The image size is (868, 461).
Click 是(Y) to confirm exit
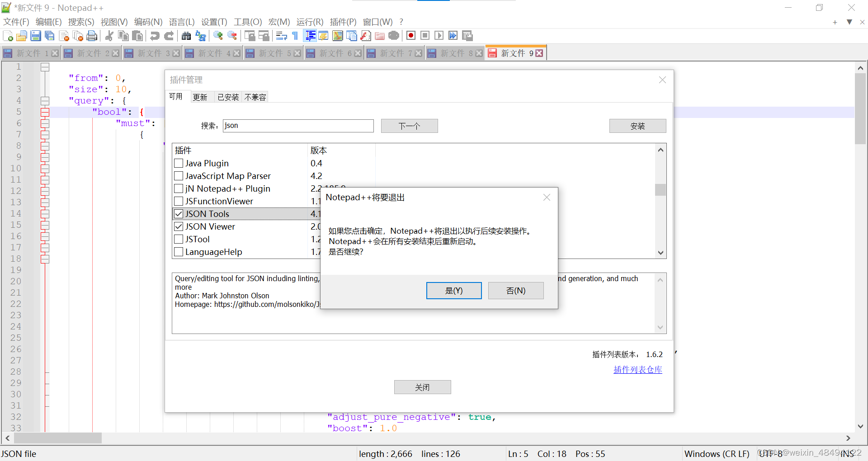[x=454, y=291]
